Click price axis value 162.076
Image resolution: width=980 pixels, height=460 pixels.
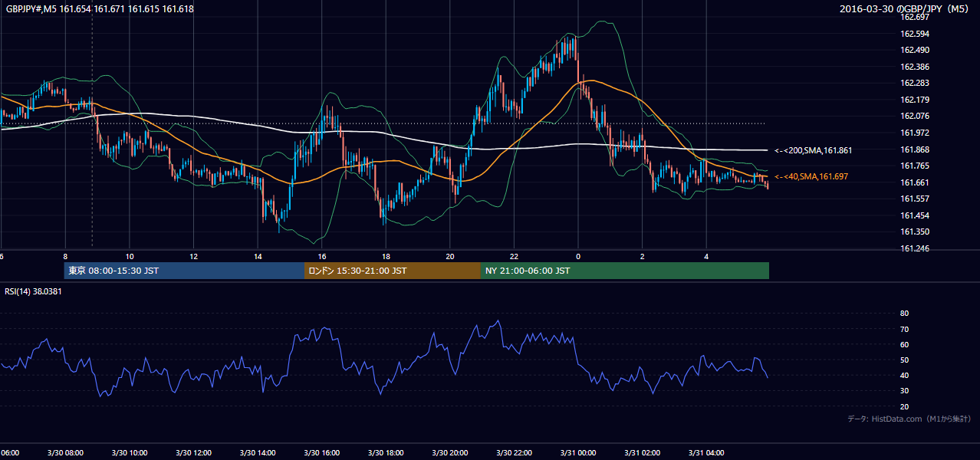[914, 117]
